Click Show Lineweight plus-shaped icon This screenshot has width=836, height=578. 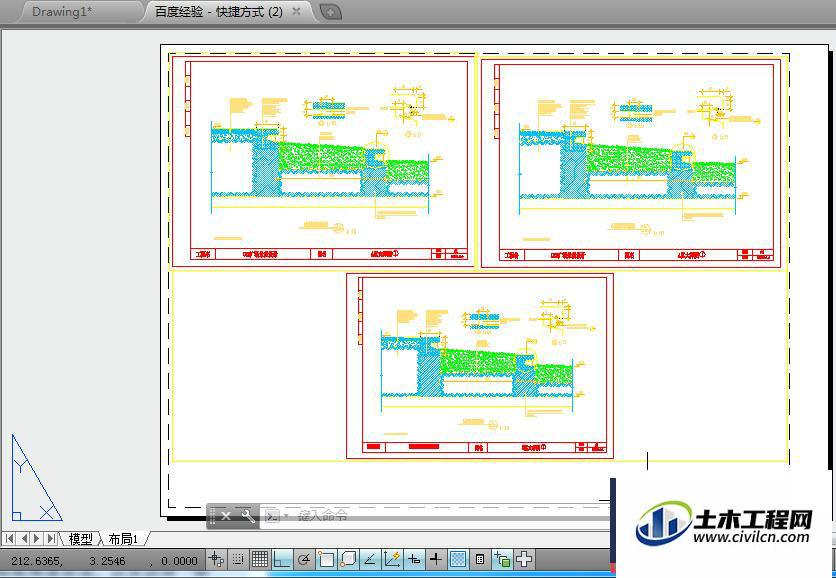pyautogui.click(x=436, y=559)
